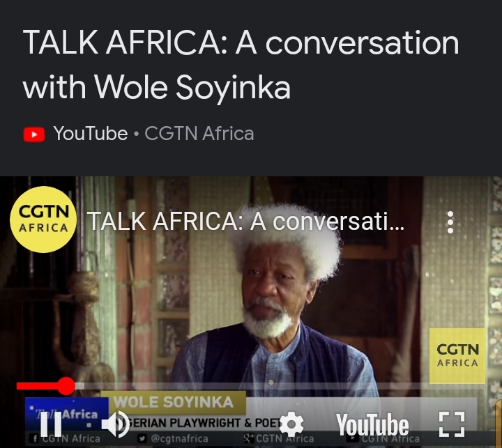The image size is (502, 448).
Task: Click the CGTN Africa channel avatar
Action: point(43,219)
